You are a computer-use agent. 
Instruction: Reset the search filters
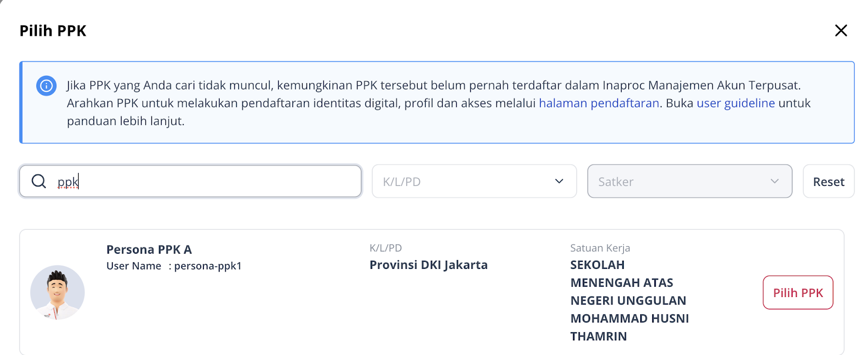(828, 182)
